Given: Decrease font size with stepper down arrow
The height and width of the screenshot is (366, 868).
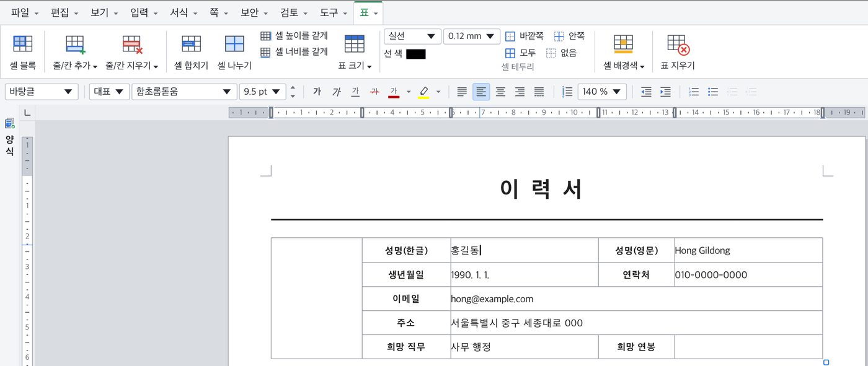Looking at the screenshot, I should (x=293, y=96).
